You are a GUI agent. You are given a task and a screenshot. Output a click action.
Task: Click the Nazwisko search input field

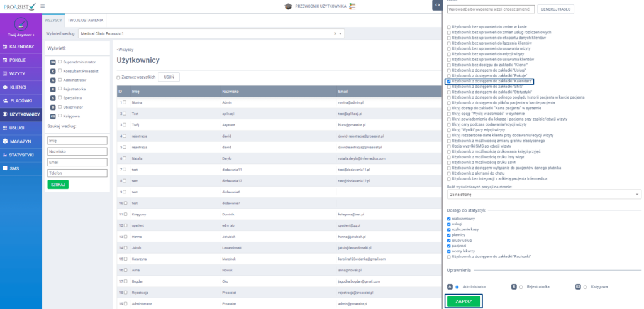click(x=69, y=151)
